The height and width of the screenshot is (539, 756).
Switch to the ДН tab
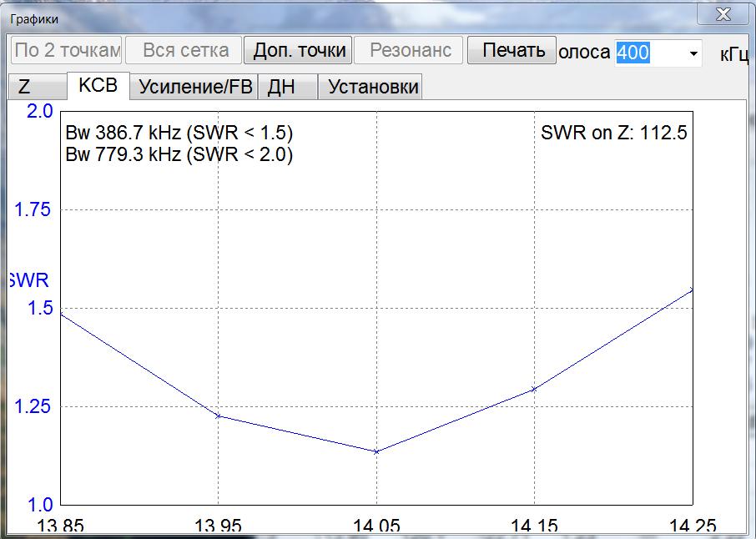(x=282, y=87)
